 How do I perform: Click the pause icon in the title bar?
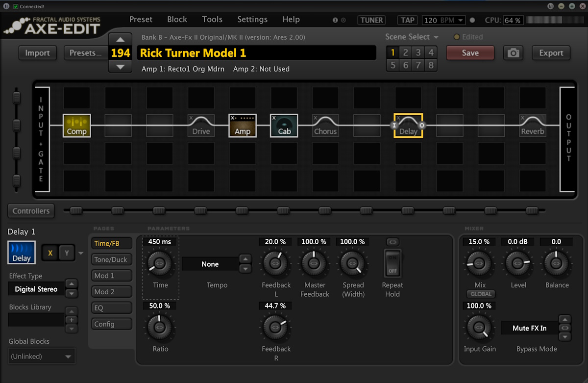6,6
